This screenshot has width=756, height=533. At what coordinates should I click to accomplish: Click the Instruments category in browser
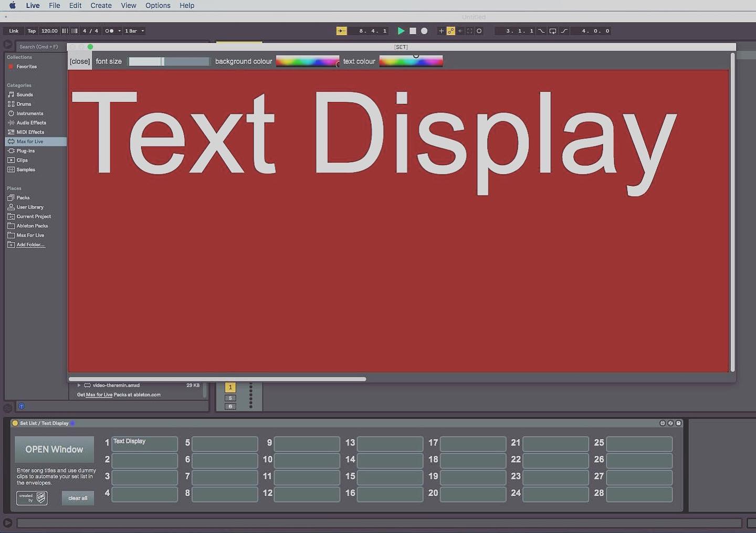[29, 113]
